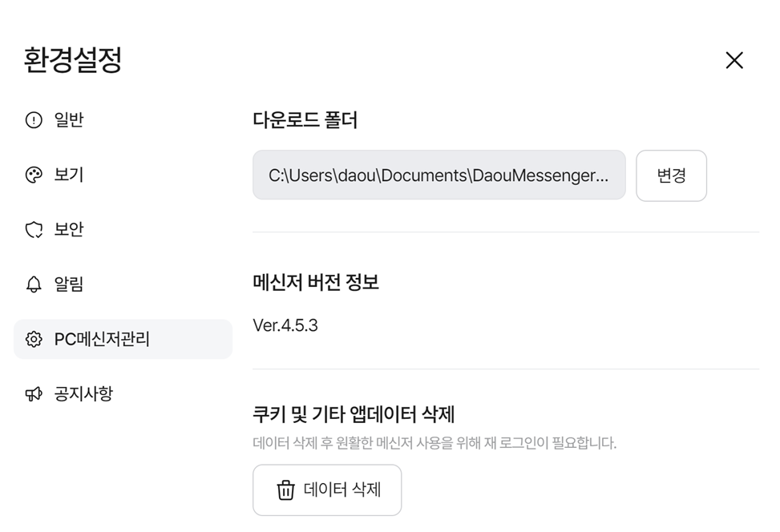
Task: Click the Ver.4.5.3 version text
Action: (285, 325)
